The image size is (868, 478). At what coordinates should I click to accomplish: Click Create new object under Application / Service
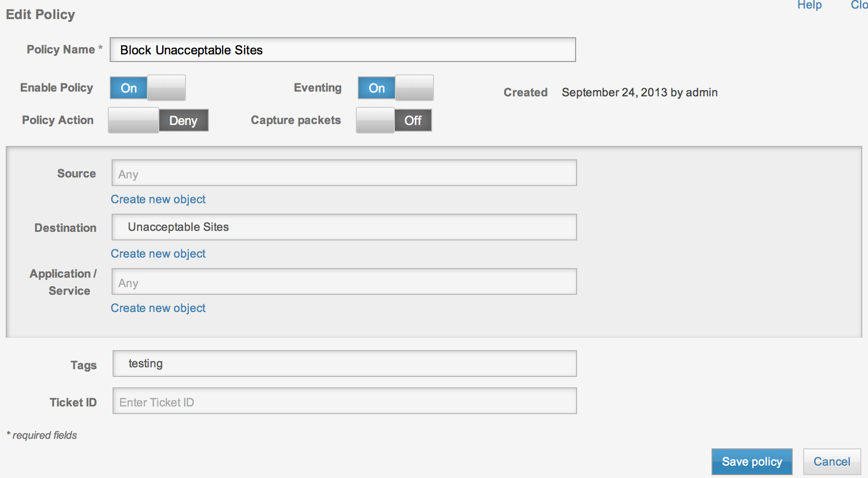158,308
